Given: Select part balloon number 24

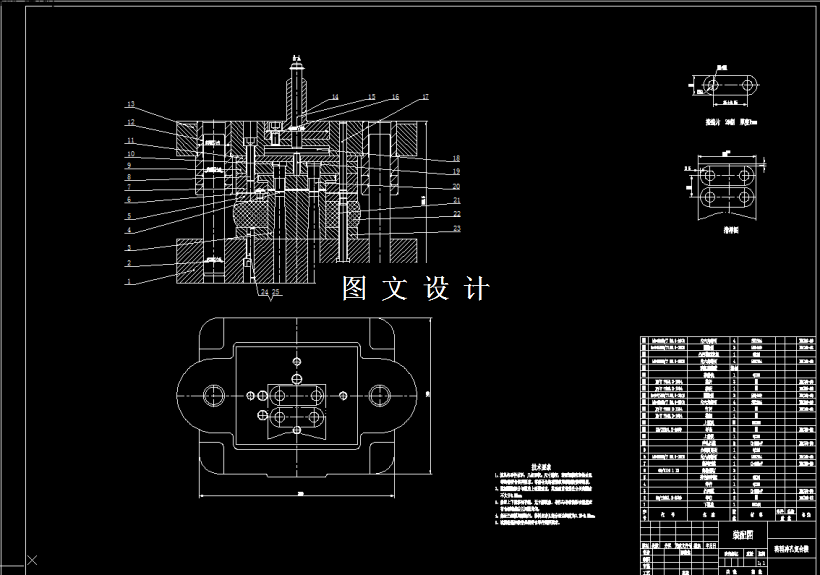Looking at the screenshot, I should click(x=265, y=292).
